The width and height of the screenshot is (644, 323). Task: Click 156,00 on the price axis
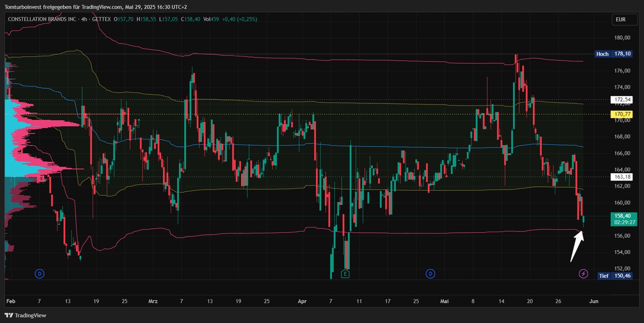[x=622, y=235]
